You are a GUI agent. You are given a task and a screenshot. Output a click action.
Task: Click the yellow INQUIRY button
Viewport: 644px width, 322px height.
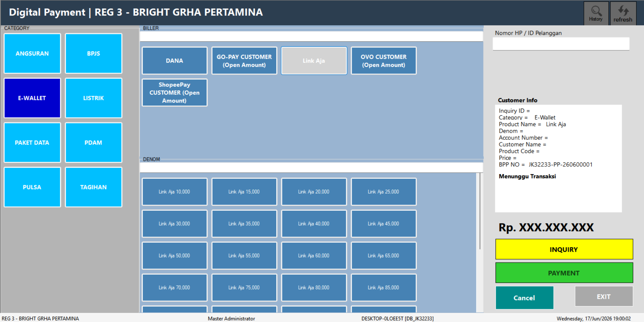click(x=564, y=249)
